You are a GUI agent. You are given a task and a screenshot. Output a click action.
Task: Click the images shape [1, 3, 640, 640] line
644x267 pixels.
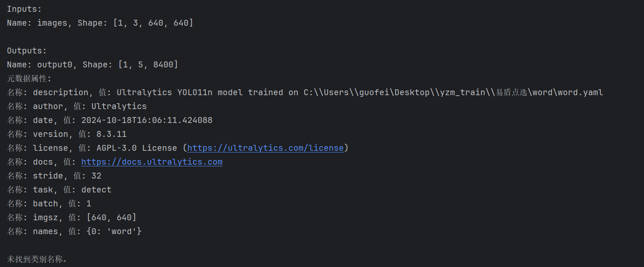point(100,23)
